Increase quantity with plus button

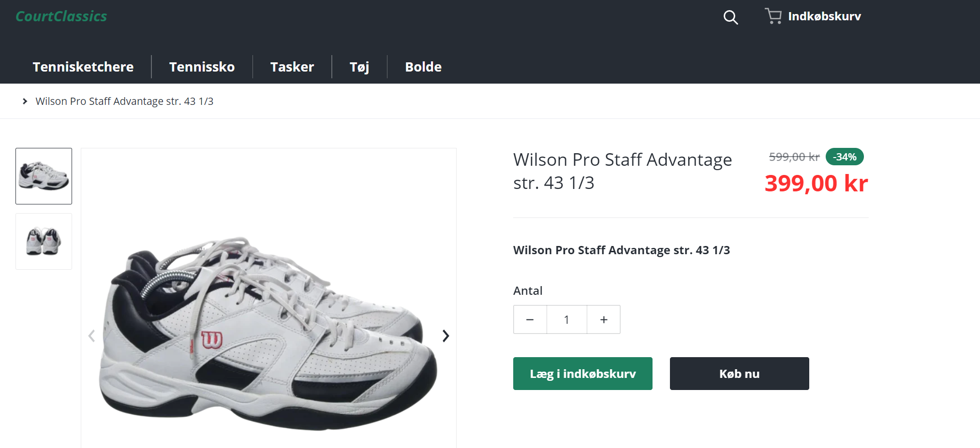click(x=604, y=319)
